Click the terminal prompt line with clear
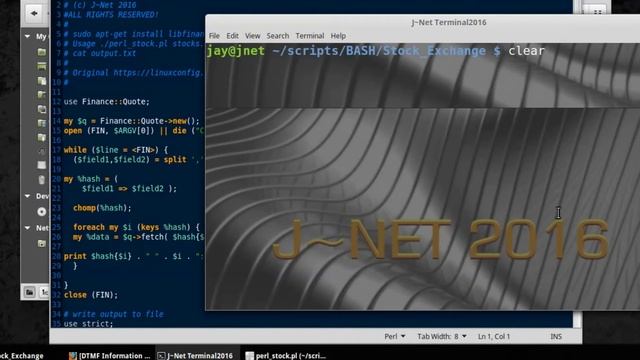Image resolution: width=640 pixels, height=360 pixels. tap(376, 51)
